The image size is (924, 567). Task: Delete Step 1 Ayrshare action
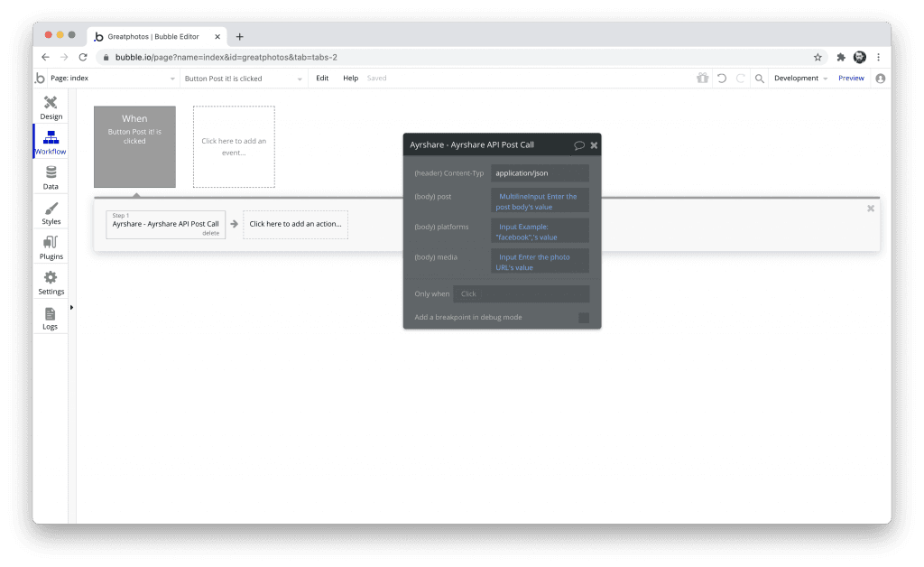[x=210, y=234]
